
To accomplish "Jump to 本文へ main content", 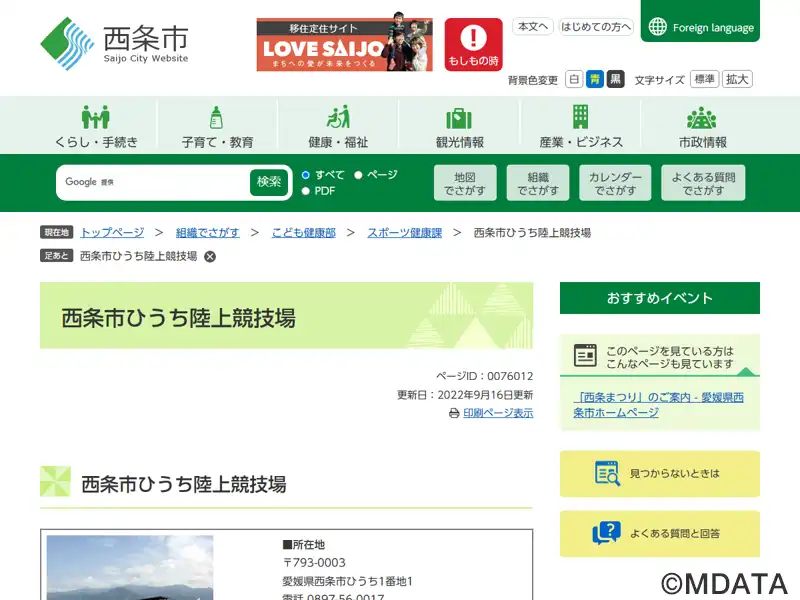I will coord(533,27).
